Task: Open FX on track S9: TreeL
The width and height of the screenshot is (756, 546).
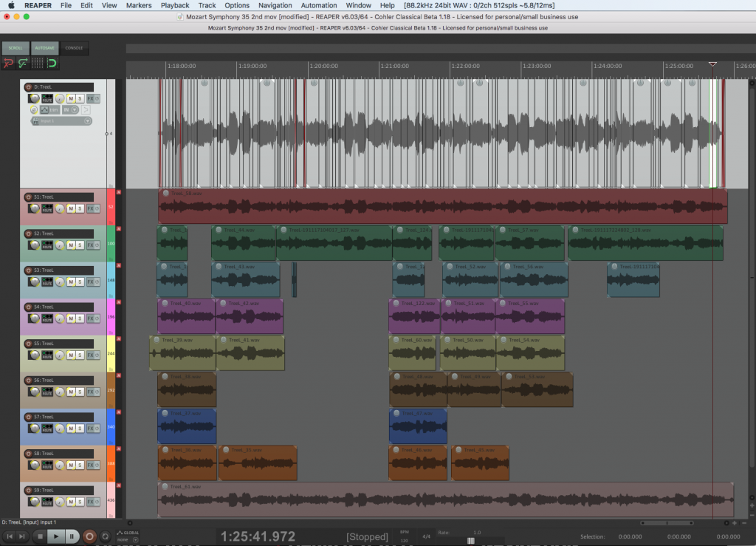Action: pyautogui.click(x=90, y=502)
